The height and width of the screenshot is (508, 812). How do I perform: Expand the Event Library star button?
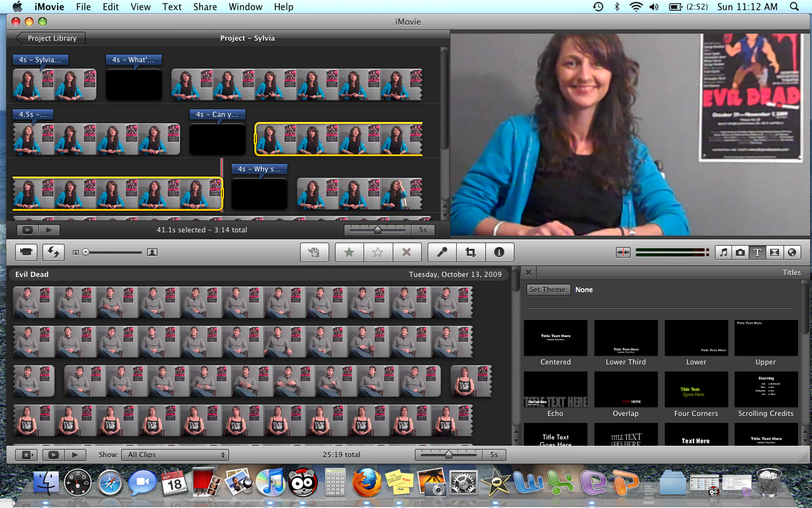tap(26, 455)
